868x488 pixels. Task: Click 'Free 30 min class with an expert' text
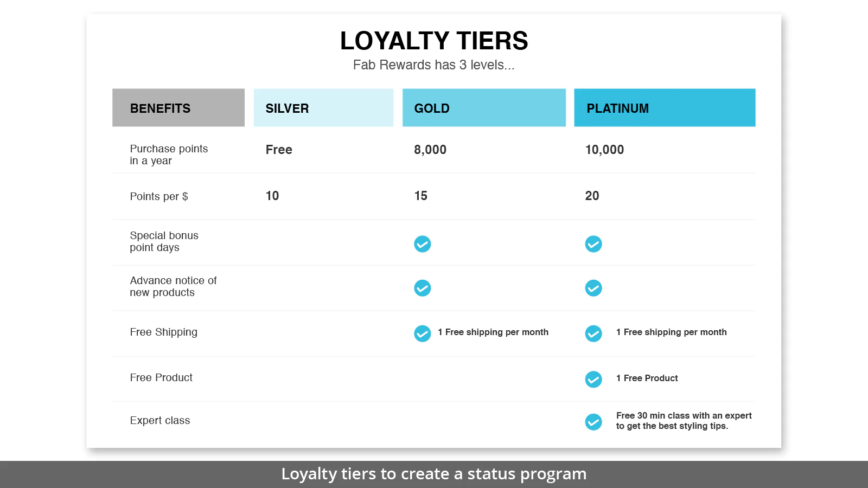pyautogui.click(x=684, y=415)
